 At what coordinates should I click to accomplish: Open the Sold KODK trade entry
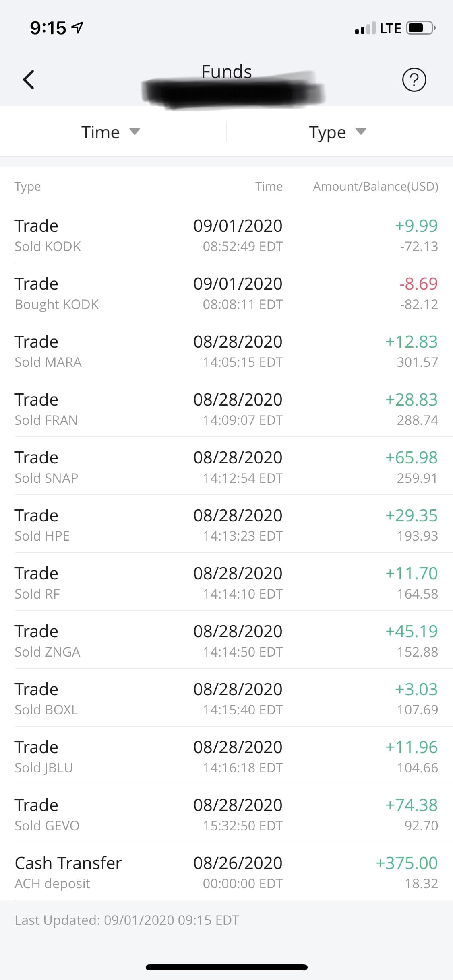tap(226, 235)
